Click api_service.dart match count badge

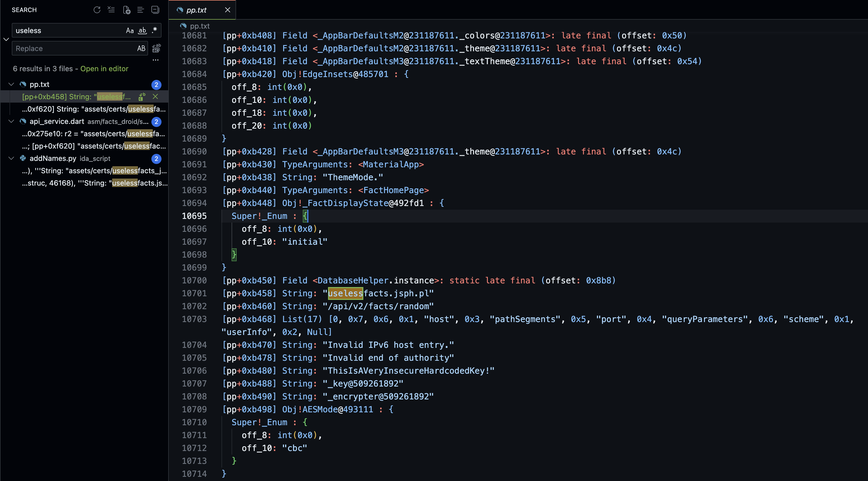coord(156,122)
